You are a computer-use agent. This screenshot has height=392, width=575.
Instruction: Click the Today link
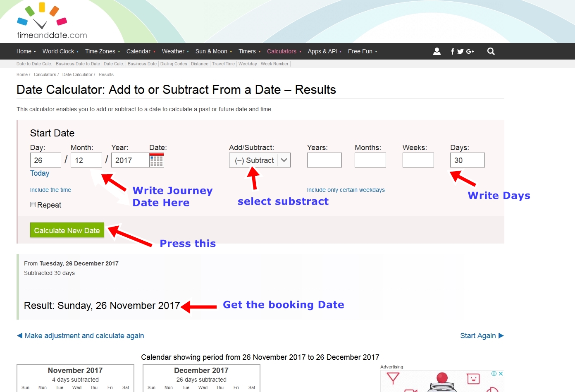39,173
